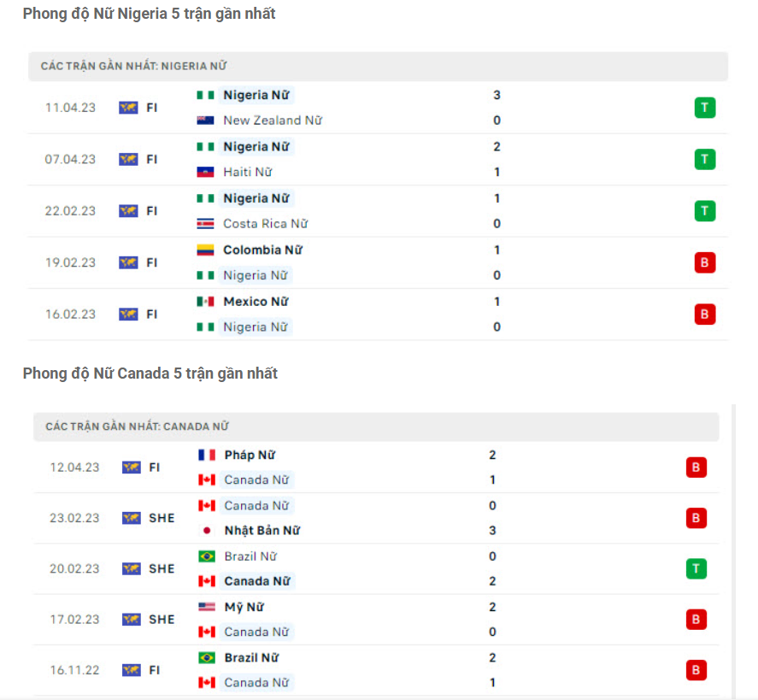The width and height of the screenshot is (758, 700).
Task: Click the Japan flag dot beside Nhật Bản Nữ
Action: click(205, 531)
